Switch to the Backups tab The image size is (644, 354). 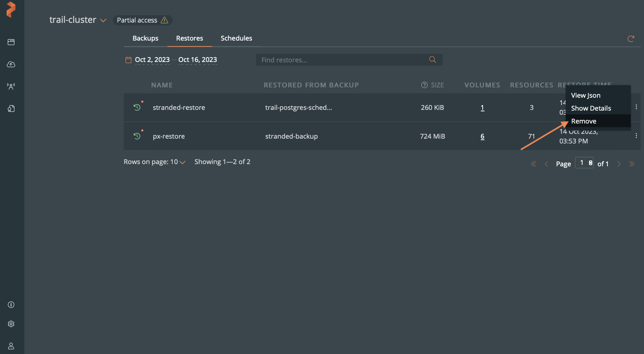coord(145,38)
